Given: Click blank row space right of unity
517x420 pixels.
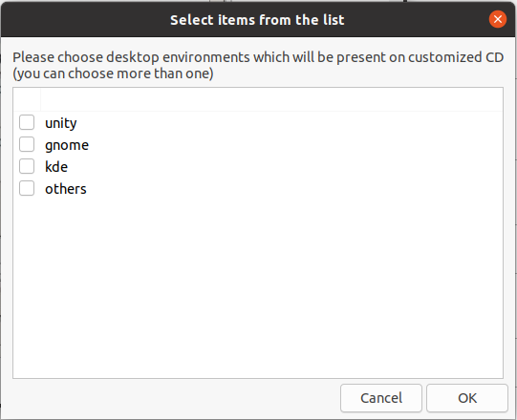Looking at the screenshot, I should coord(291,123).
